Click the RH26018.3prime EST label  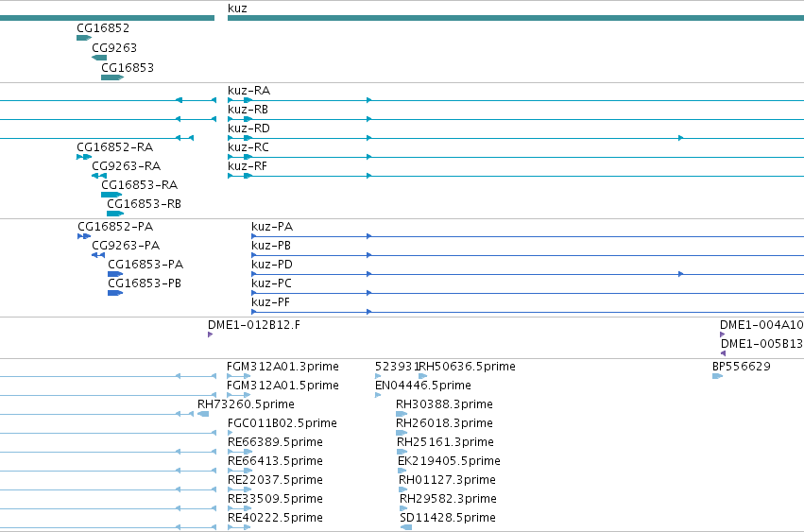pyautogui.click(x=444, y=423)
